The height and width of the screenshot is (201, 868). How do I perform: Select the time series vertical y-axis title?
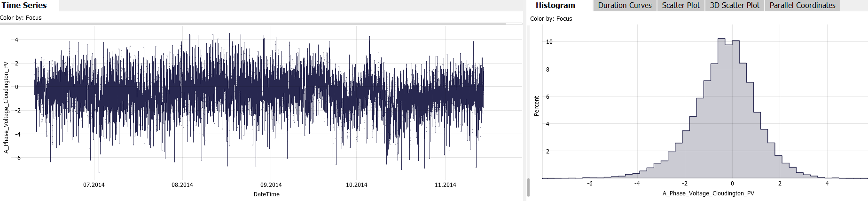6,107
